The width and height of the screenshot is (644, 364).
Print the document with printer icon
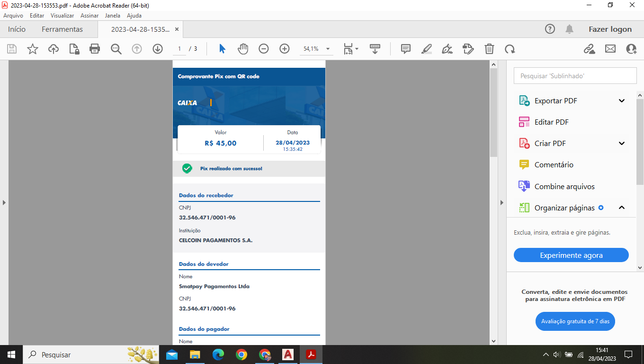[x=95, y=49]
